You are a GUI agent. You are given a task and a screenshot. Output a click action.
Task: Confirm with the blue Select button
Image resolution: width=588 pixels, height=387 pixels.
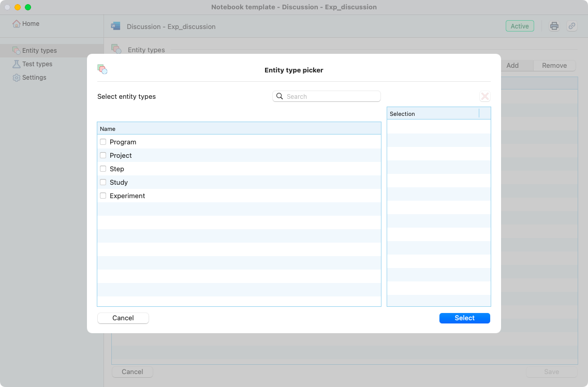pos(465,318)
